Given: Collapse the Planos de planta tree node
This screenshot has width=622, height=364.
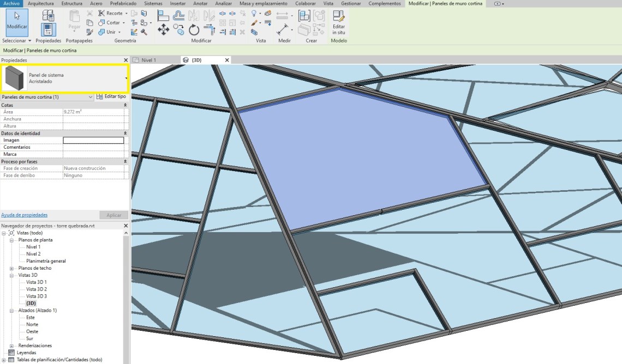Looking at the screenshot, I should tap(11, 240).
